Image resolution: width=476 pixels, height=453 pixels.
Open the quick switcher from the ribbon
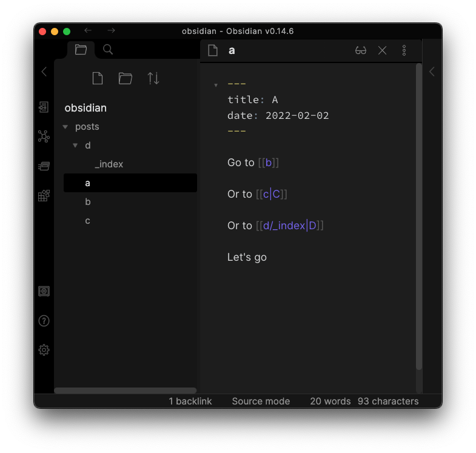pyautogui.click(x=44, y=107)
